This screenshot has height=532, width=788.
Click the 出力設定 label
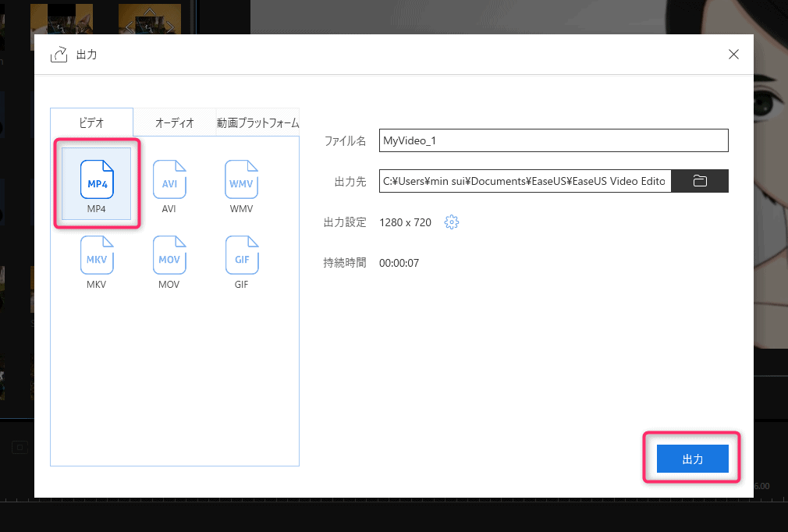pyautogui.click(x=345, y=222)
